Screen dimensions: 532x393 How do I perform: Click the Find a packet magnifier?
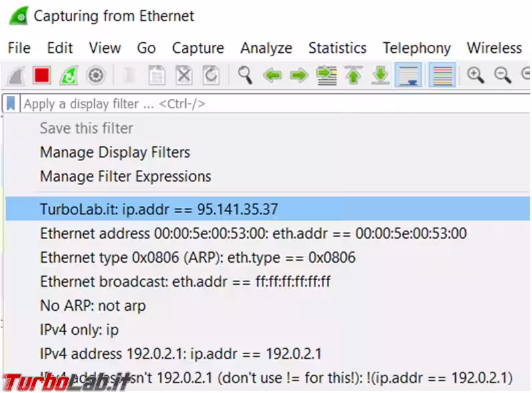click(245, 76)
